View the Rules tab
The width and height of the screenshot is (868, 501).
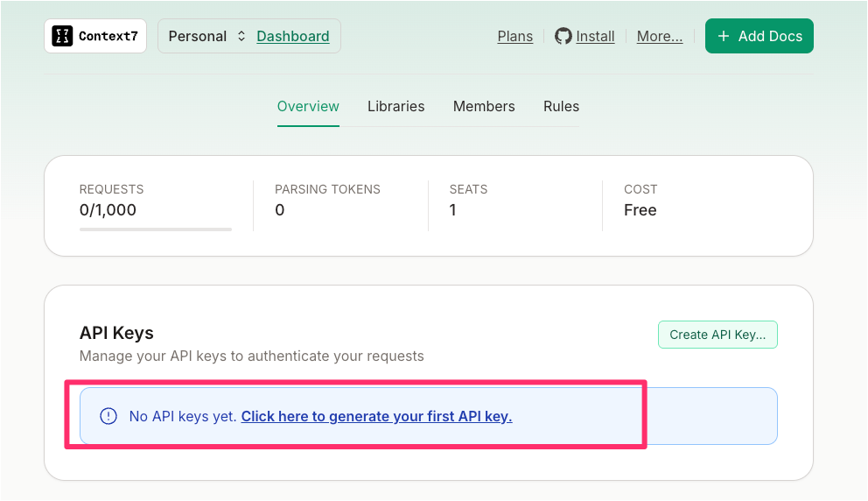(561, 106)
